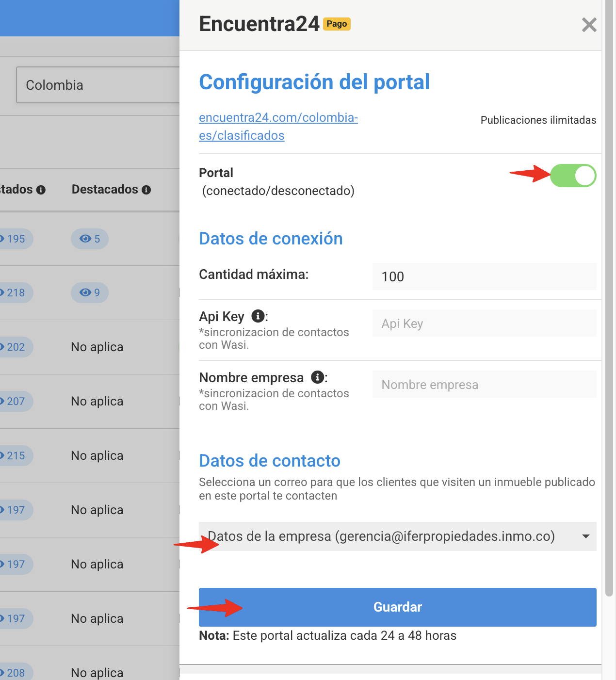Click the Guardar button
This screenshot has width=616, height=680.
(x=397, y=607)
